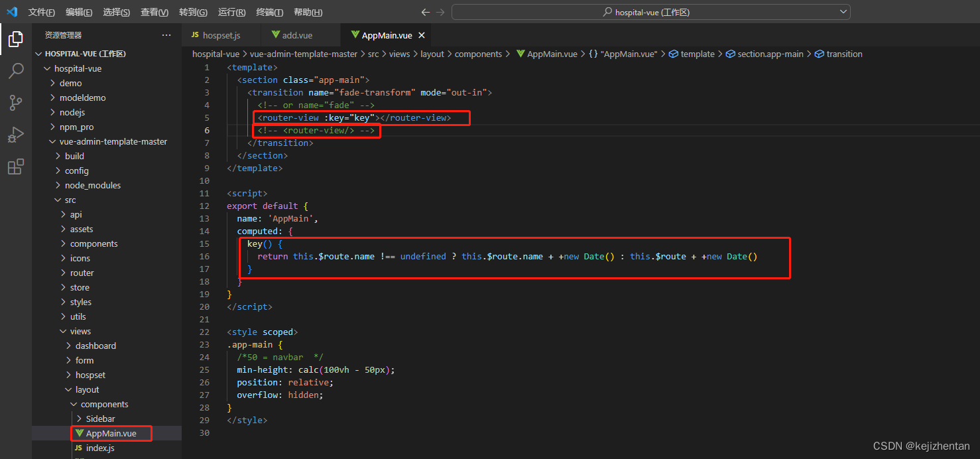Expand the utils folder
The width and height of the screenshot is (980, 459).
click(107, 316)
